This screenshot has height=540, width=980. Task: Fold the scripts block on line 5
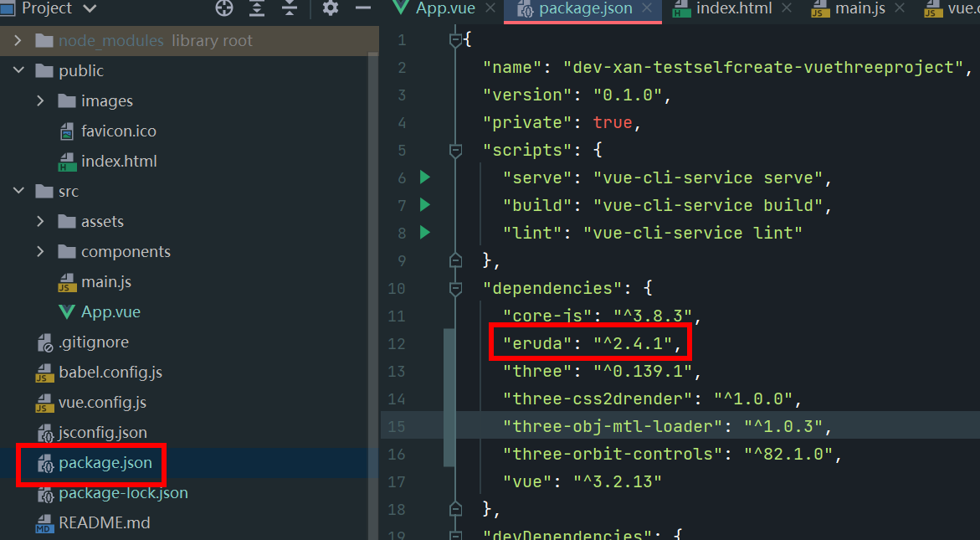tap(455, 150)
